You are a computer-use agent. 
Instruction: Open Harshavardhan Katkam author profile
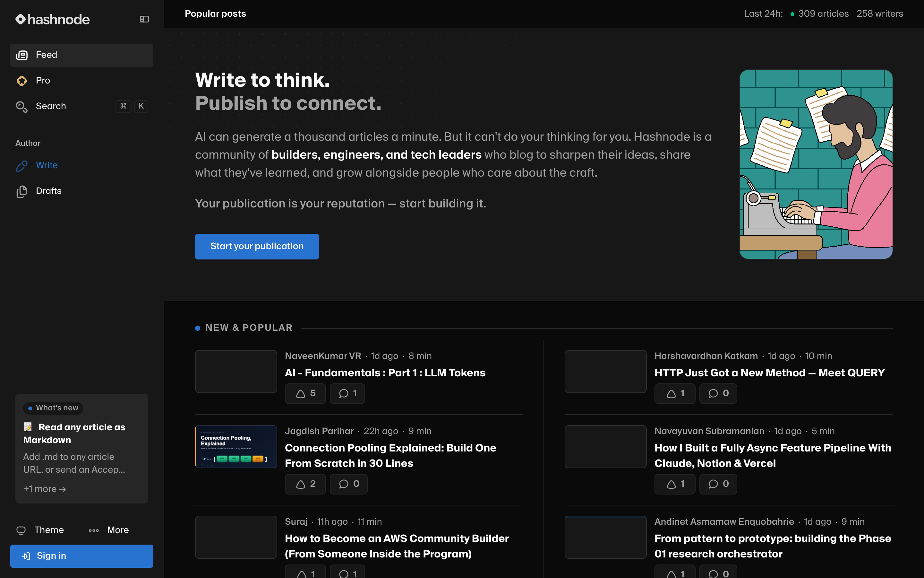click(706, 356)
